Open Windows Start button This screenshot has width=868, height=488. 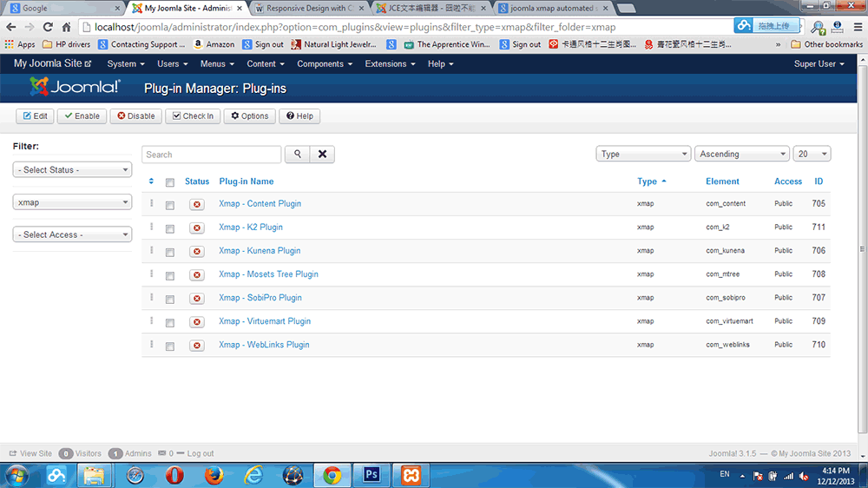point(16,475)
